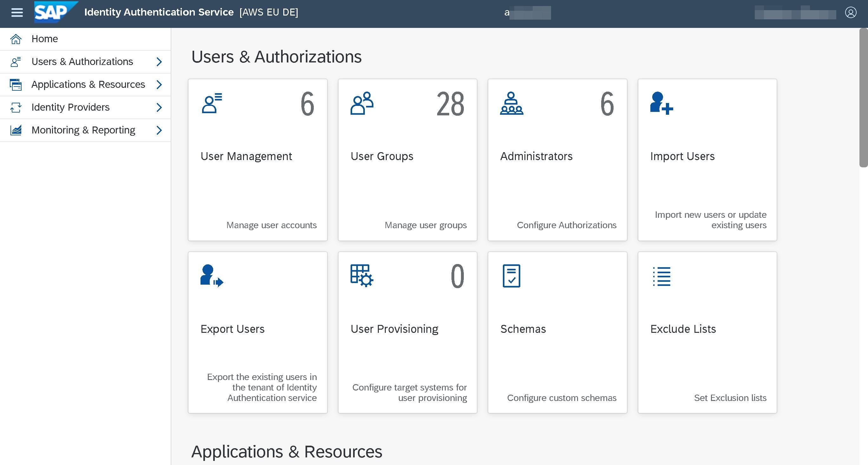This screenshot has height=465, width=868.
Task: Click the Applications & Resources sidebar icon
Action: 16,85
